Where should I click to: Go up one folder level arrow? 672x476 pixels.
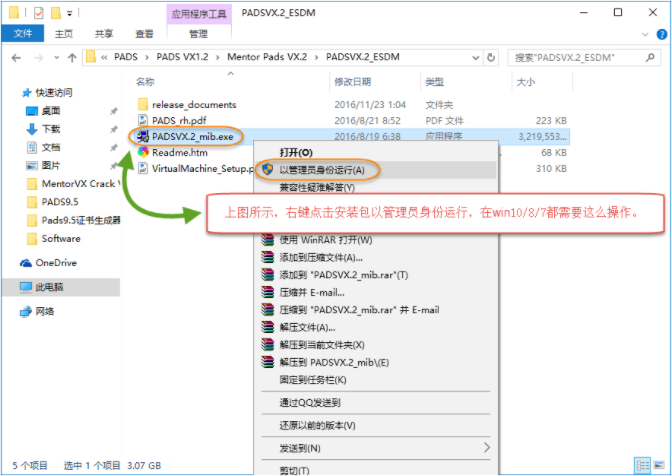click(72, 57)
